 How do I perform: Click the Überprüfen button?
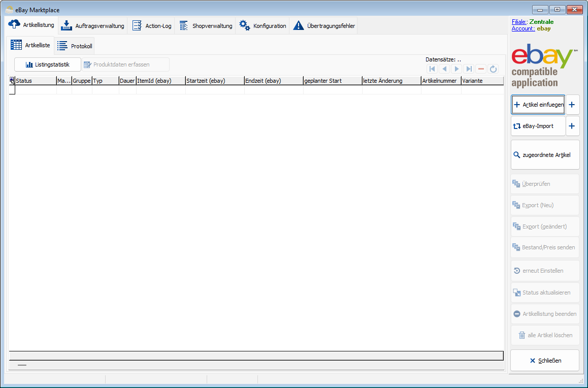pyautogui.click(x=545, y=184)
